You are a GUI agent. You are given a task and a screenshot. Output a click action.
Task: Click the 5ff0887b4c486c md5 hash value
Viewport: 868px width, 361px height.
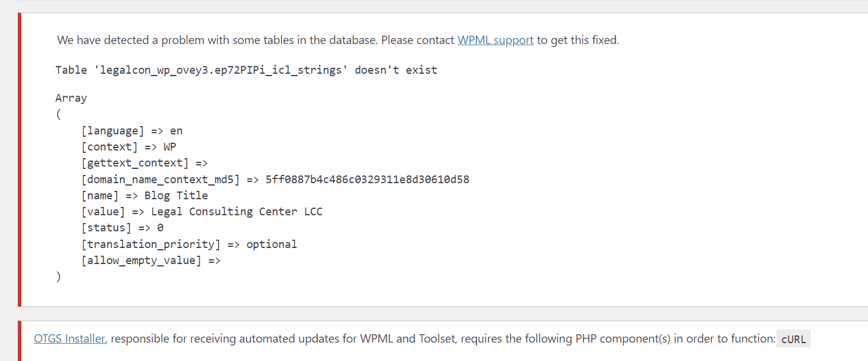[367, 179]
